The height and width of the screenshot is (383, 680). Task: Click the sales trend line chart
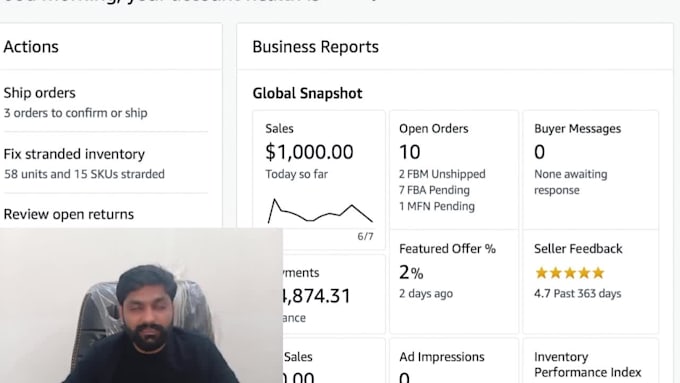click(320, 211)
